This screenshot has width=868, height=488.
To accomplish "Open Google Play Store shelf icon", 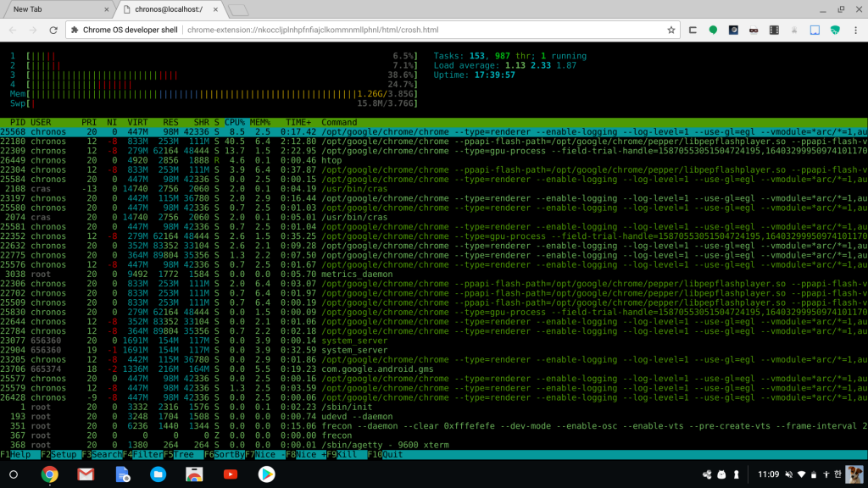I will [267, 474].
